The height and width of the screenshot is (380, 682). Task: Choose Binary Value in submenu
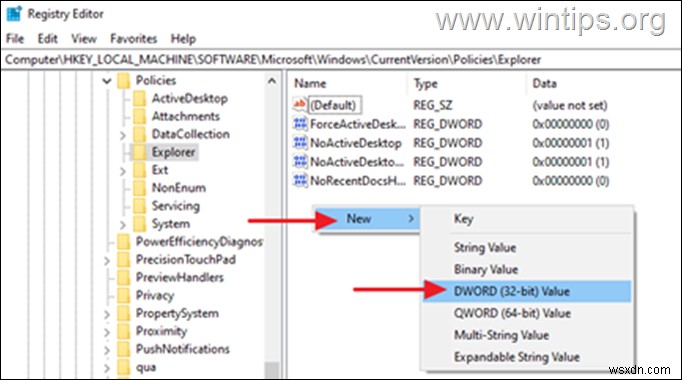click(x=527, y=269)
